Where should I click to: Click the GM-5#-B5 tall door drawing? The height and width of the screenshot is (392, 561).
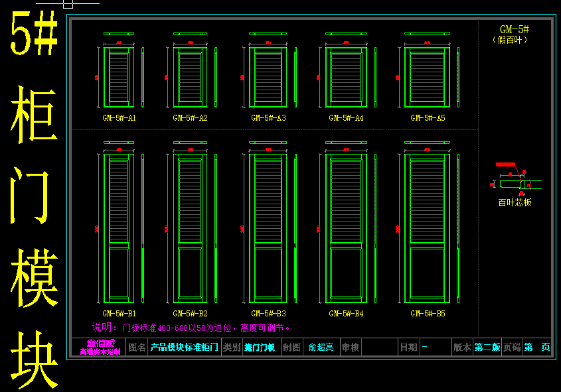click(427, 228)
